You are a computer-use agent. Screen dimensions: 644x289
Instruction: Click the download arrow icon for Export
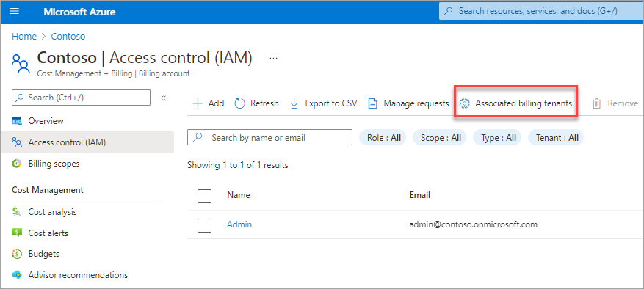pyautogui.click(x=294, y=103)
